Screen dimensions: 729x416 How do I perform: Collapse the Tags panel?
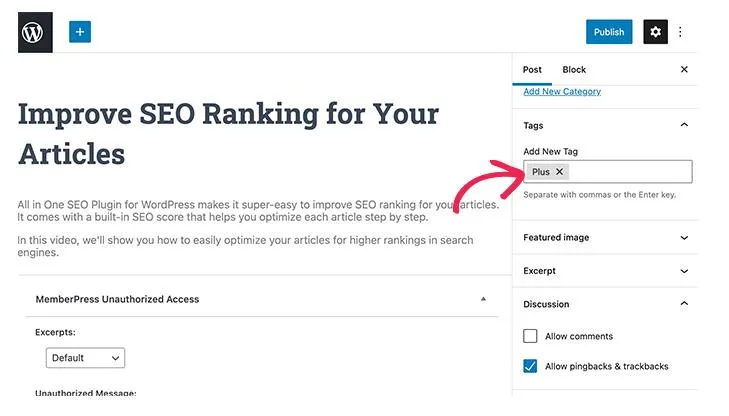click(x=684, y=125)
